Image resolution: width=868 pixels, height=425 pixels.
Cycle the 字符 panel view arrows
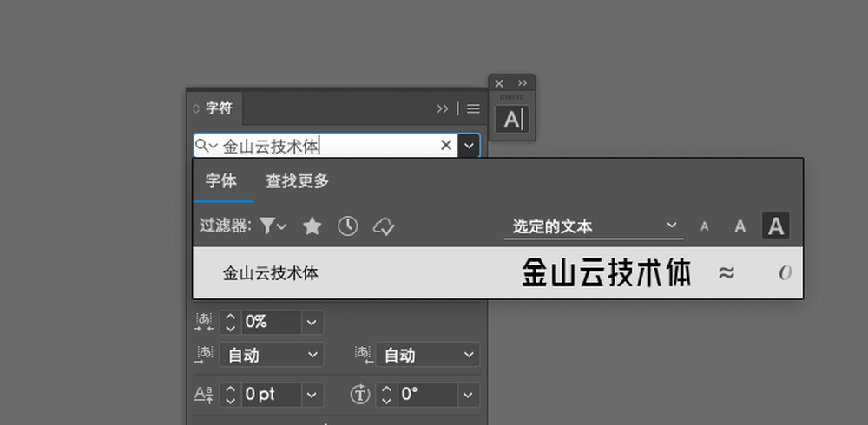pyautogui.click(x=196, y=109)
